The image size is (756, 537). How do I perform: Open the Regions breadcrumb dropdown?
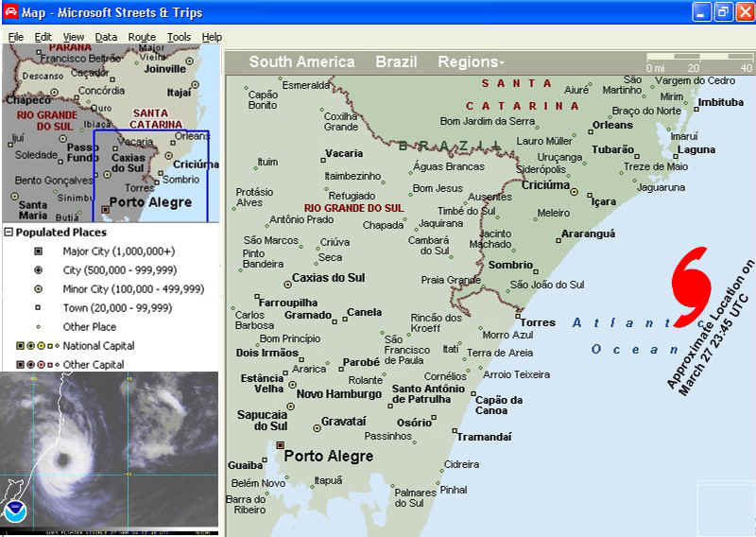click(x=471, y=62)
